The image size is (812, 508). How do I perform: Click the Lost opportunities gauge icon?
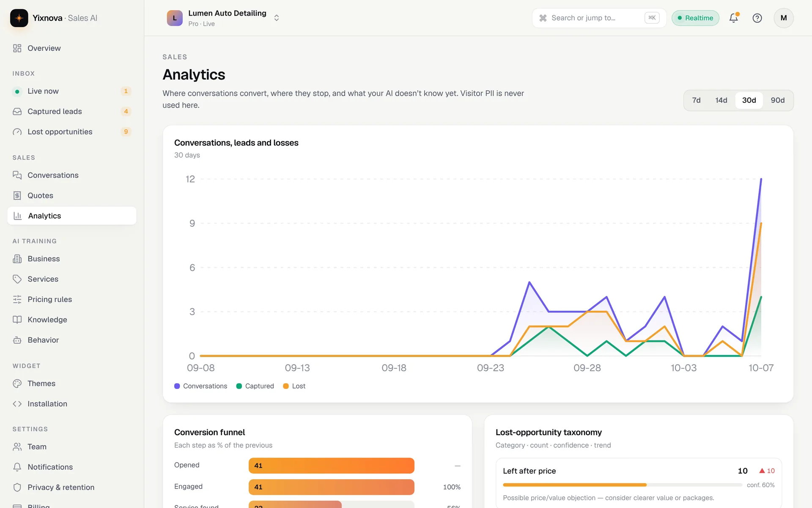17,132
